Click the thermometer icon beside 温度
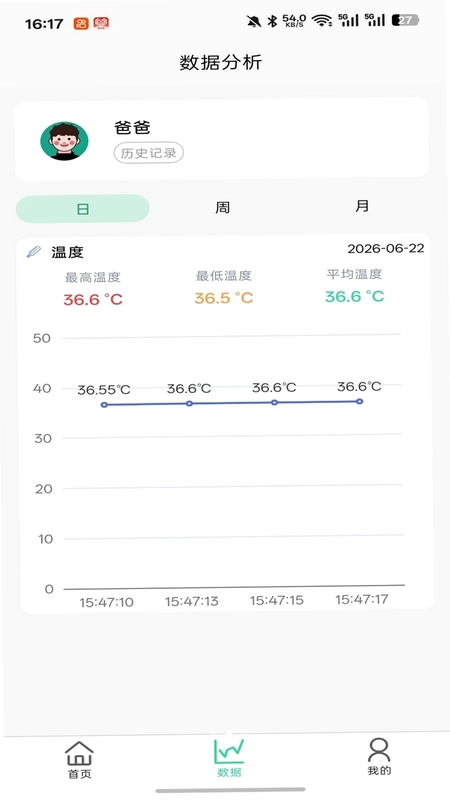This screenshot has width=450, height=800. click(x=34, y=252)
